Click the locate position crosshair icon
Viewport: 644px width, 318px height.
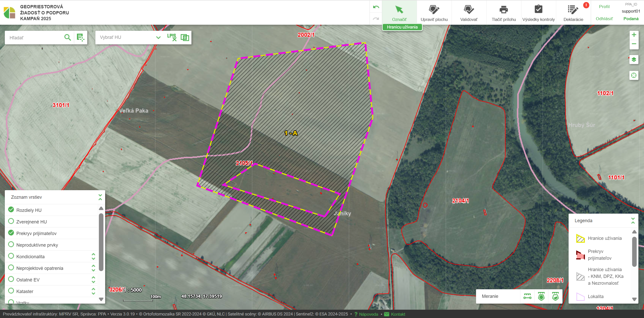(x=634, y=75)
